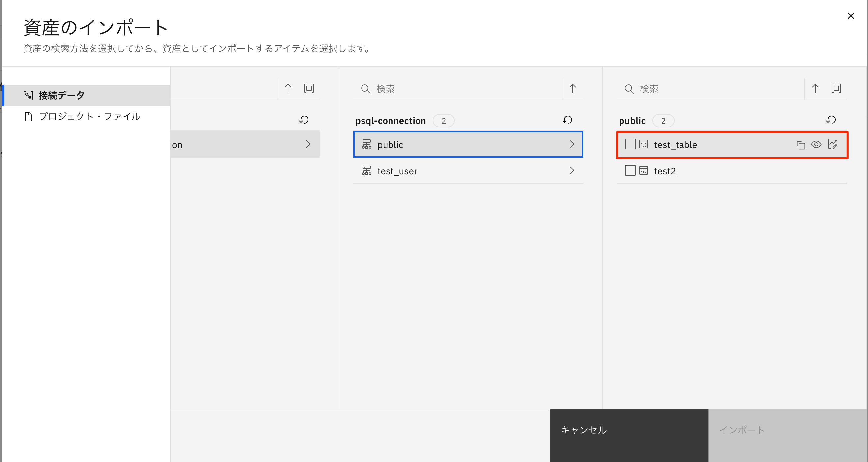
Task: Expand the connection item in the left panel
Action: coord(308,144)
